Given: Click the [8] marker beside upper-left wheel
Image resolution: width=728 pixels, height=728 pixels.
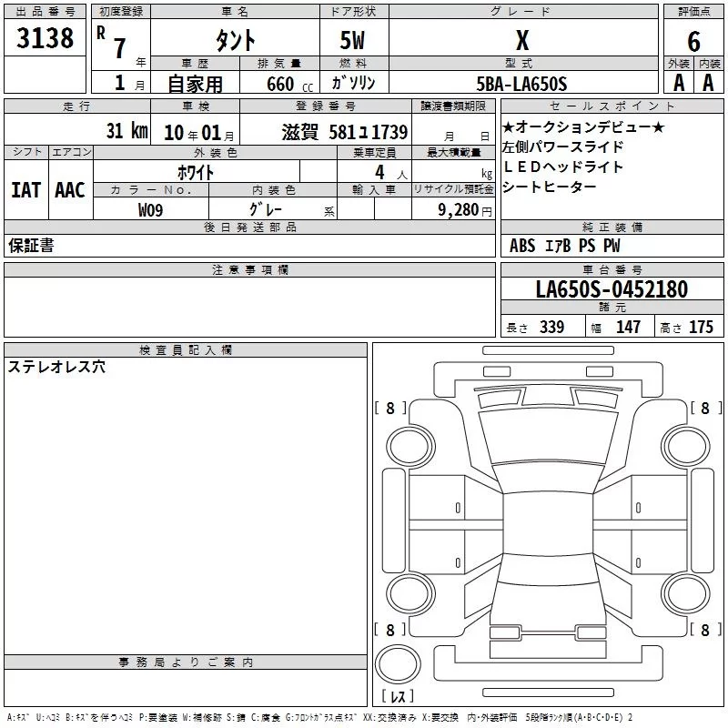Looking at the screenshot, I should pyautogui.click(x=390, y=409).
